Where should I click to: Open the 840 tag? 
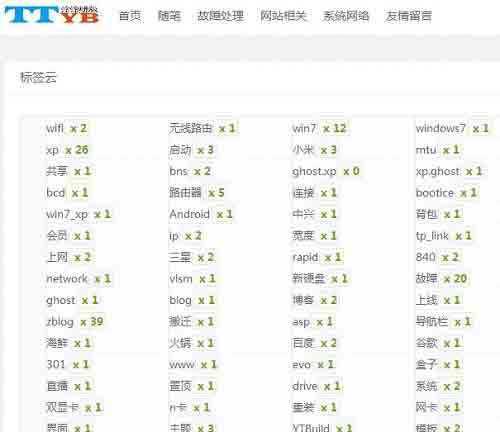pos(425,257)
